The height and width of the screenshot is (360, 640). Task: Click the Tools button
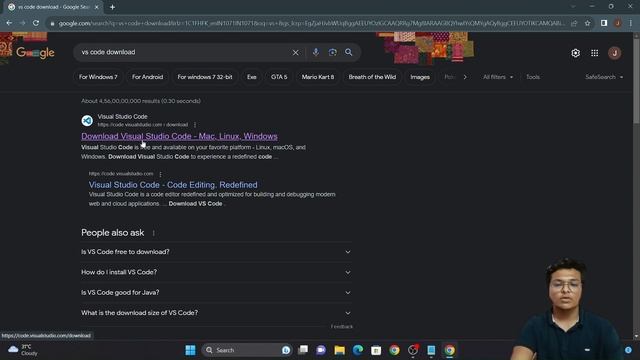(x=533, y=77)
